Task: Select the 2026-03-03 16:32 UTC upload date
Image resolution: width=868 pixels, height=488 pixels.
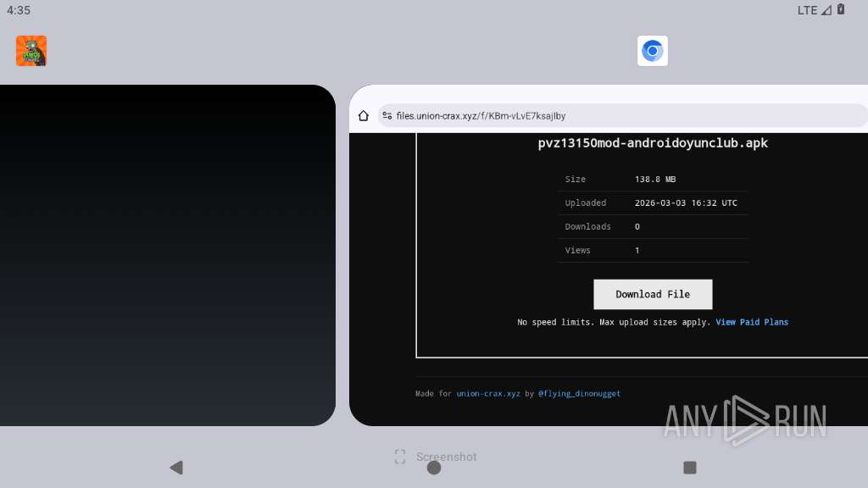Action: (x=686, y=203)
